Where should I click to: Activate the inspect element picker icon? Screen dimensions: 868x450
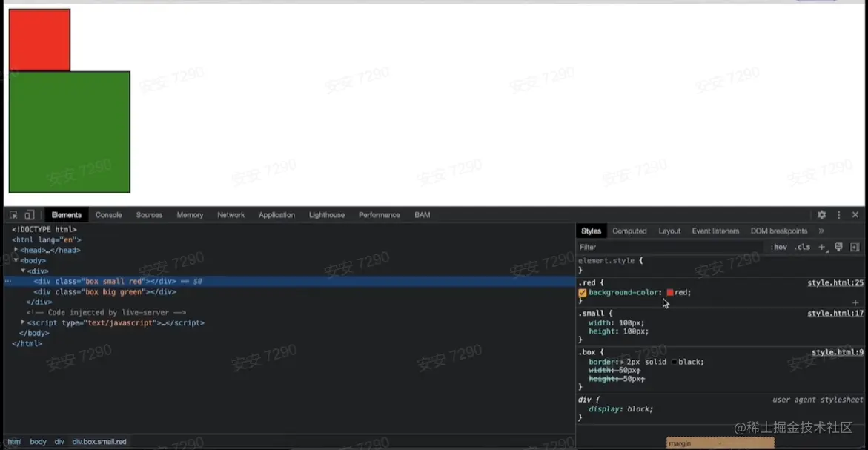(x=13, y=215)
